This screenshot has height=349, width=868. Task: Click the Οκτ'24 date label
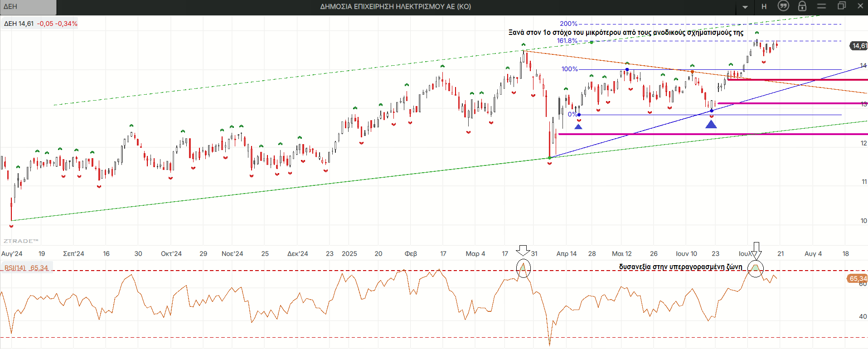(171, 254)
